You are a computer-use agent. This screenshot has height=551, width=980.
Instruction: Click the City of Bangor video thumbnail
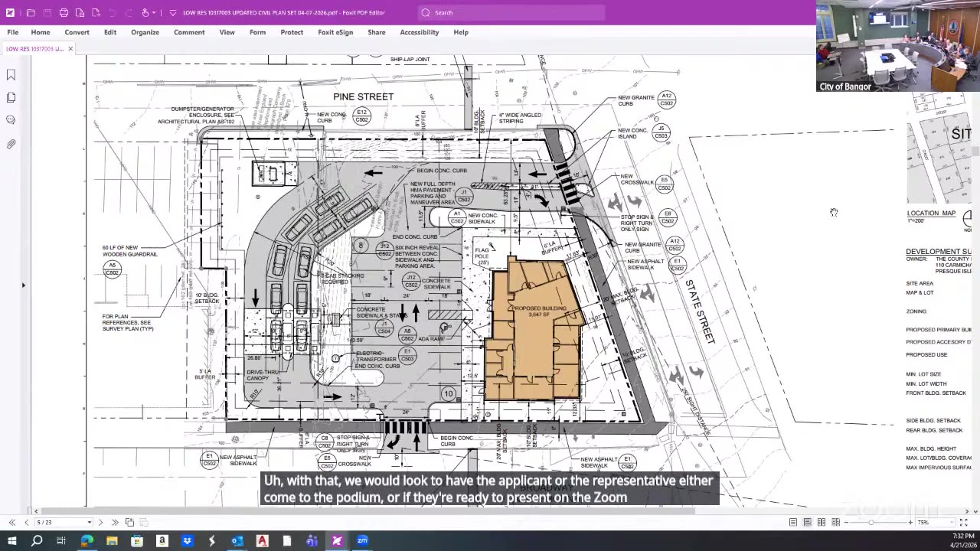897,47
